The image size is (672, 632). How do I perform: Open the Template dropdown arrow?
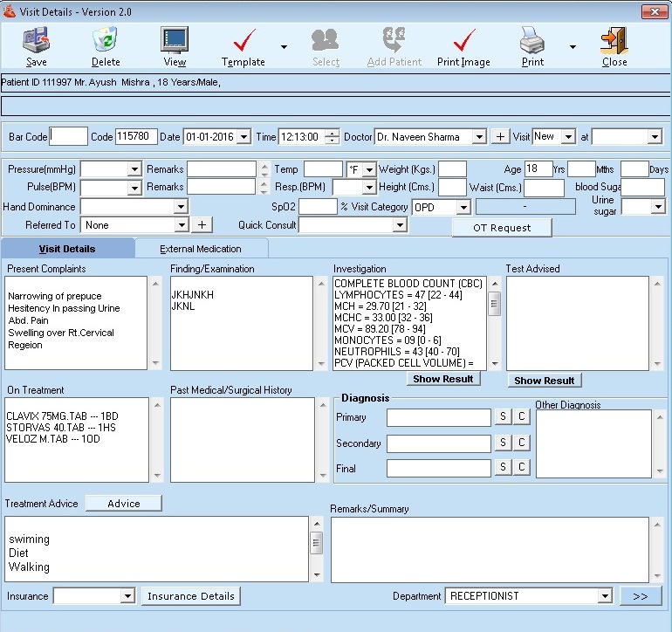[x=284, y=47]
